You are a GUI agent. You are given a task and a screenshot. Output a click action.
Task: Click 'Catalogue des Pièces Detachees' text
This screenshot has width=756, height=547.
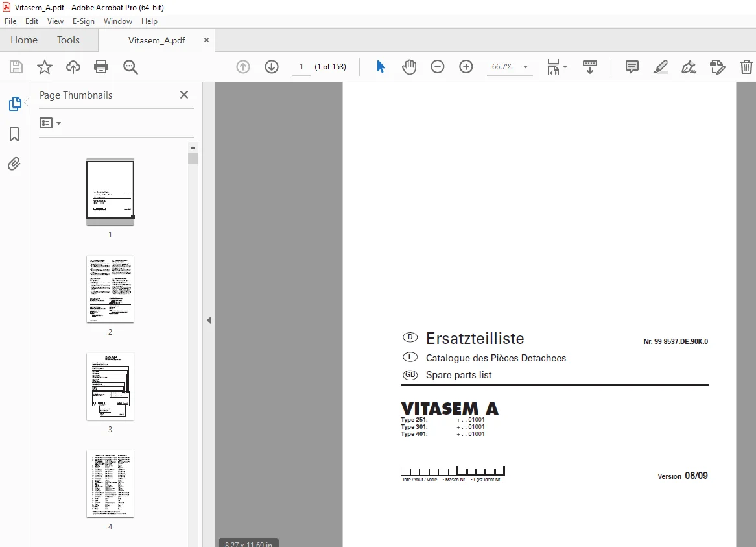[495, 358]
